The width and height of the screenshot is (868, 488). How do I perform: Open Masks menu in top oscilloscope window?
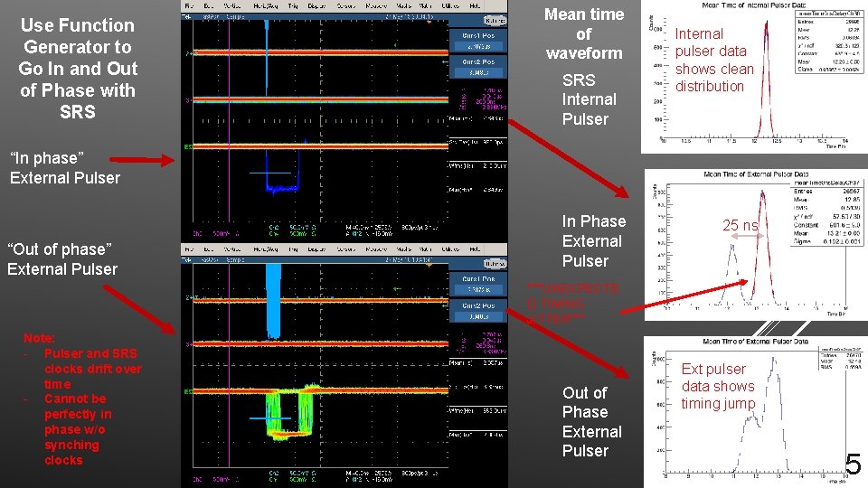pos(403,6)
